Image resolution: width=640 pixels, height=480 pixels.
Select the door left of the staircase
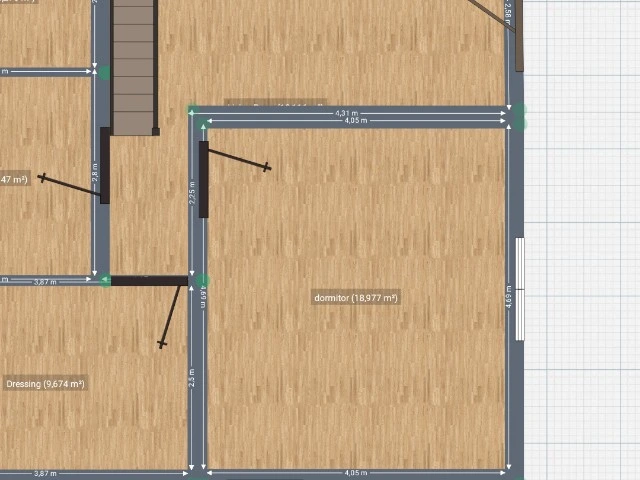104,165
